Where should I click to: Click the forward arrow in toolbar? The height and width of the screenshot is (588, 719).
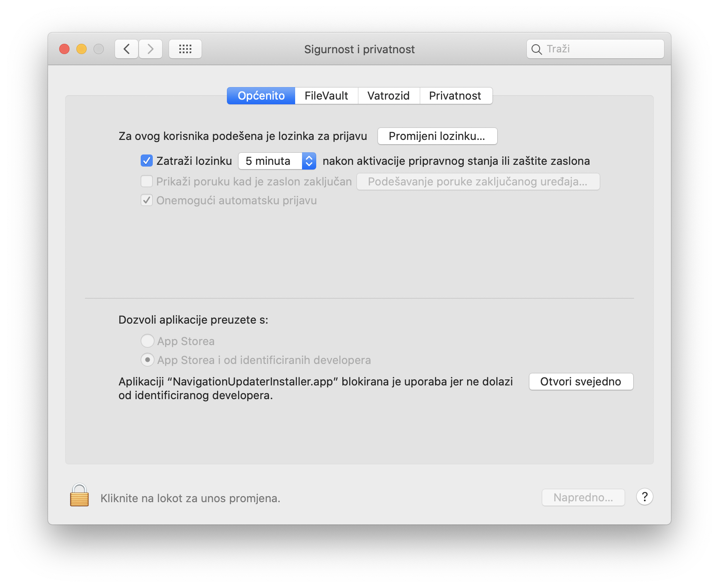[x=151, y=49]
